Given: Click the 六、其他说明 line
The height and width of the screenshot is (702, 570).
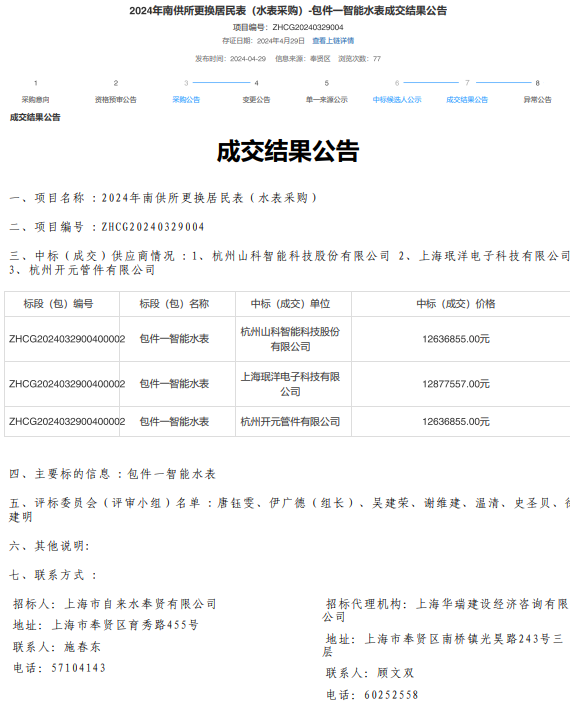Looking at the screenshot, I should point(49,546).
